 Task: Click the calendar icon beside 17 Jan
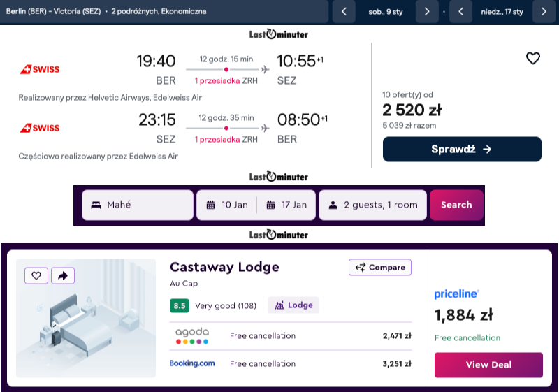click(x=270, y=205)
